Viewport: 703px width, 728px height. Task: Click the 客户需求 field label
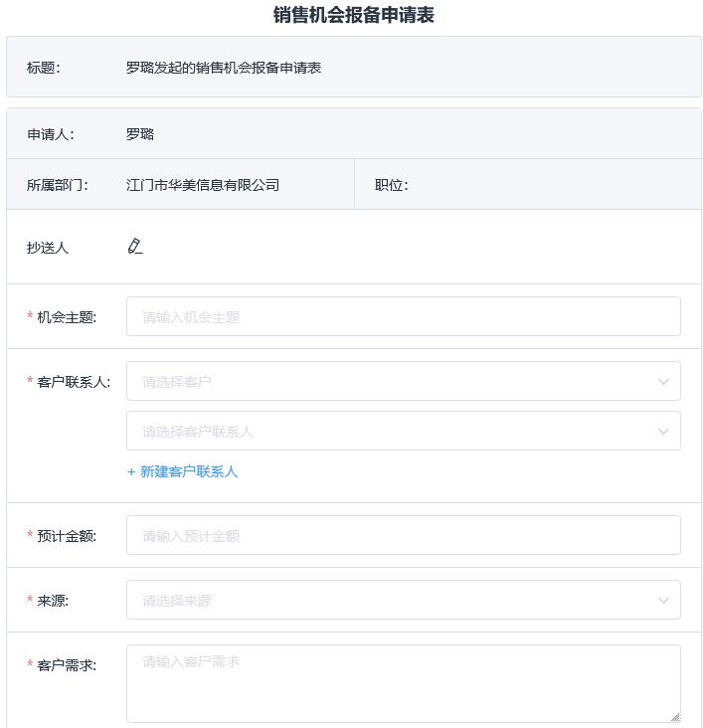(67, 665)
